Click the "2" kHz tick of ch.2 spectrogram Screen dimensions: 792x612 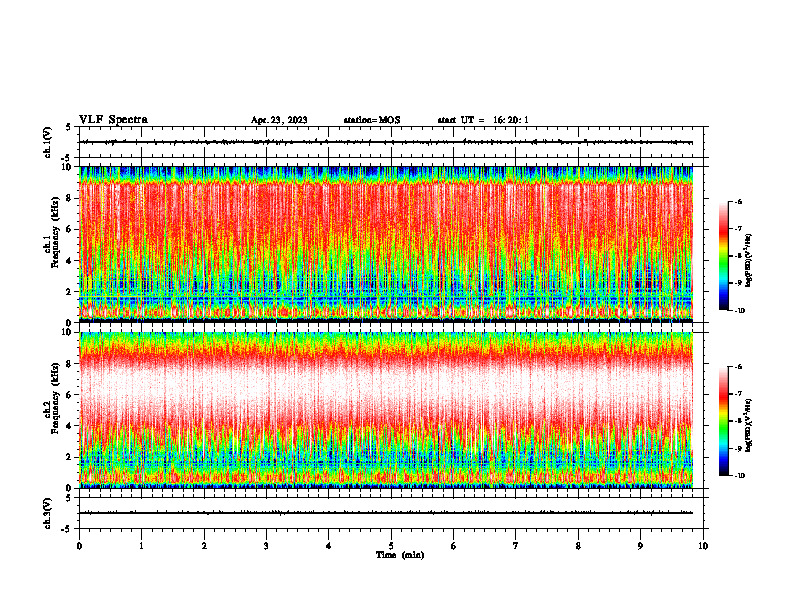tap(70, 457)
